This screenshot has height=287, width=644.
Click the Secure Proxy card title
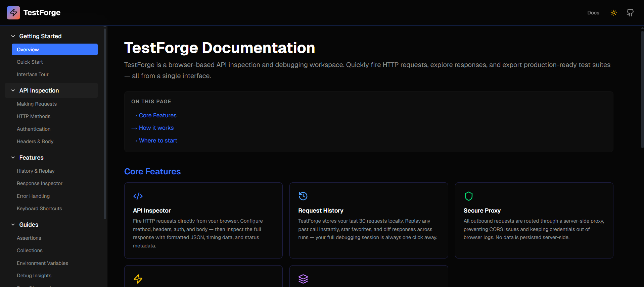pos(482,211)
